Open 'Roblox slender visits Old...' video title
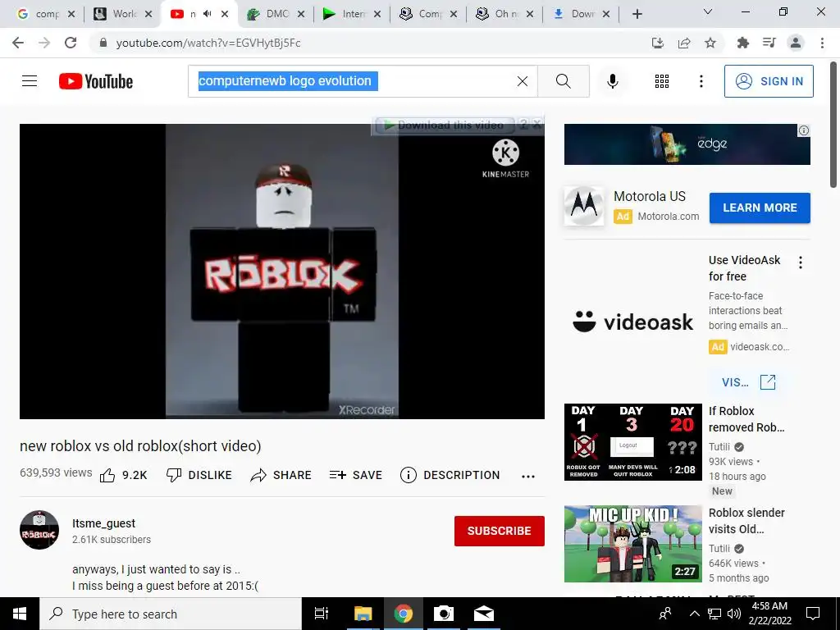The image size is (840, 630). pyautogui.click(x=746, y=521)
